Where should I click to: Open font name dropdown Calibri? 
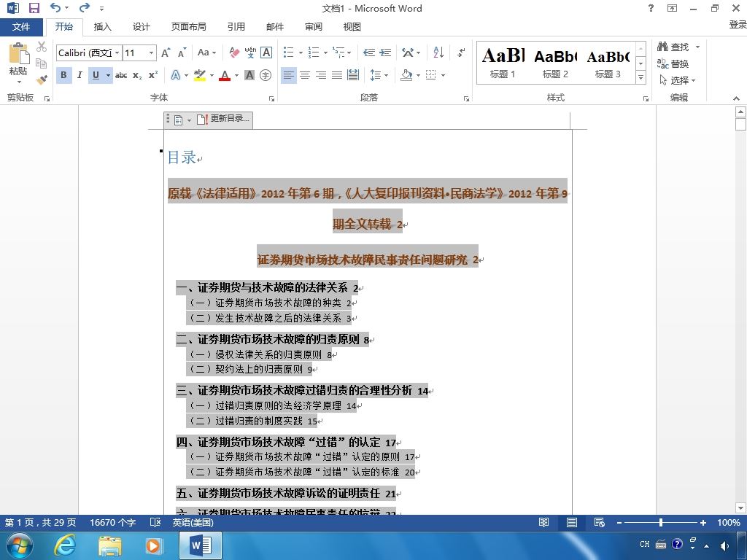point(117,52)
